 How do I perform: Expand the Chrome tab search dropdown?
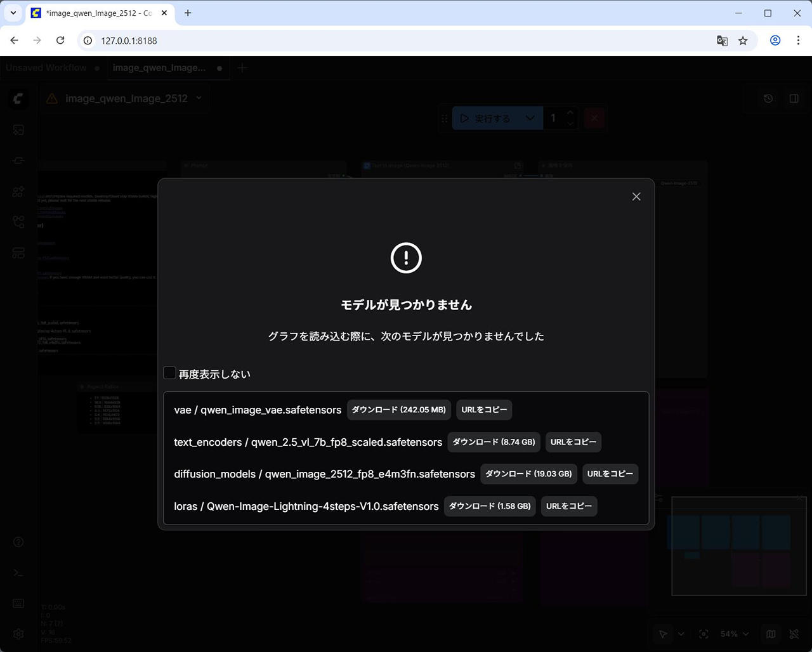pos(13,13)
